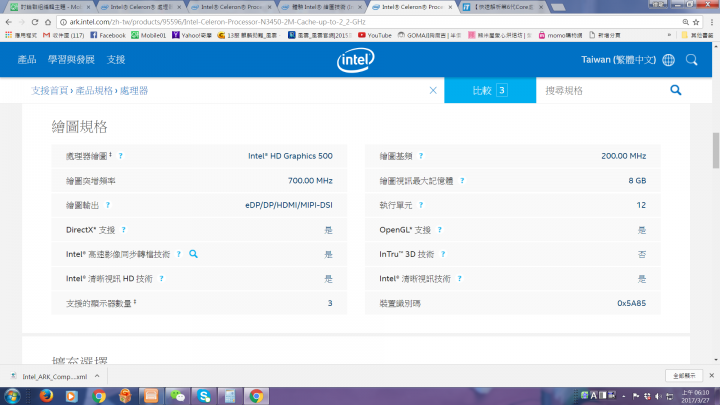
Task: Open the browser home page icon
Action: pyautogui.click(x=48, y=22)
